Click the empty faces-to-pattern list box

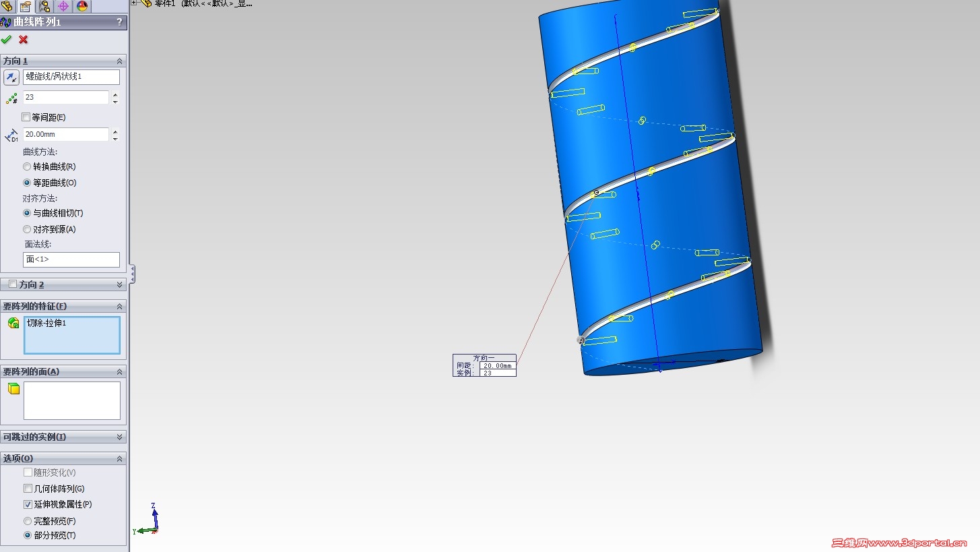pyautogui.click(x=72, y=400)
